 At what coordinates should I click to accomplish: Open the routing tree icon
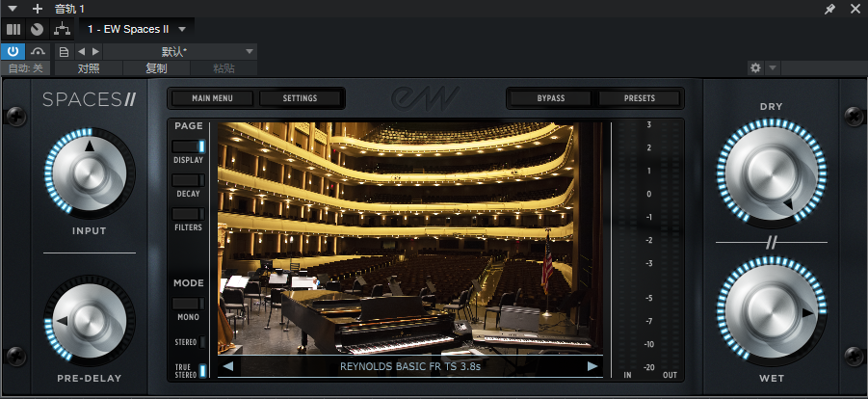pyautogui.click(x=62, y=29)
